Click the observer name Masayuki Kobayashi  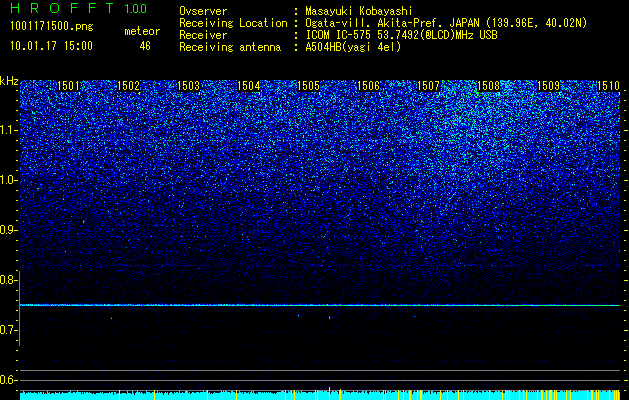(x=359, y=11)
